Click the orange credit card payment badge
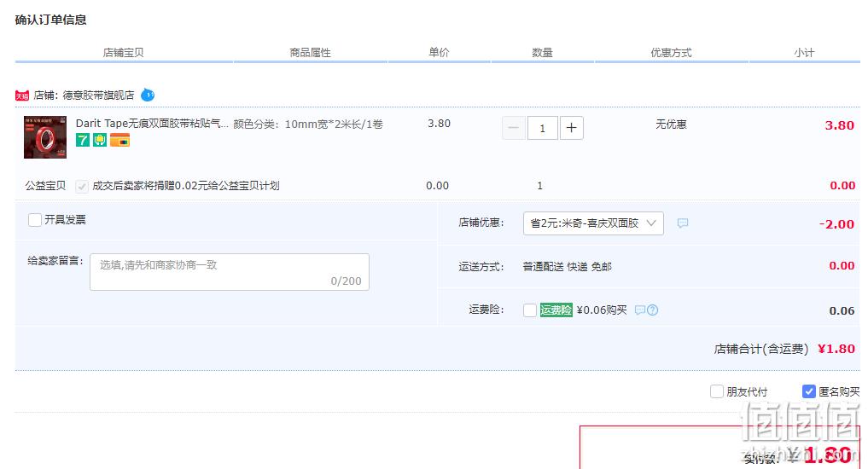Image resolution: width=868 pixels, height=469 pixels. 119,140
